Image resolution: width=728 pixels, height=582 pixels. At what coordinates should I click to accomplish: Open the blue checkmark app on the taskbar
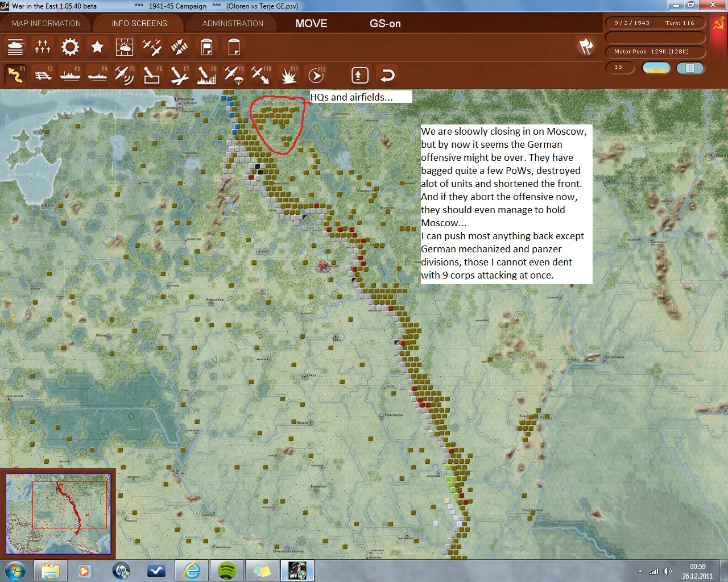tap(156, 570)
